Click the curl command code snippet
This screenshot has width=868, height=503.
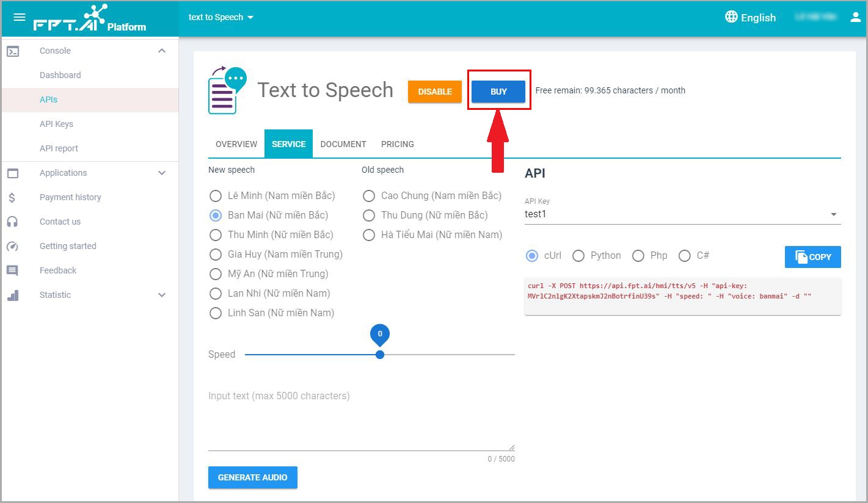683,296
